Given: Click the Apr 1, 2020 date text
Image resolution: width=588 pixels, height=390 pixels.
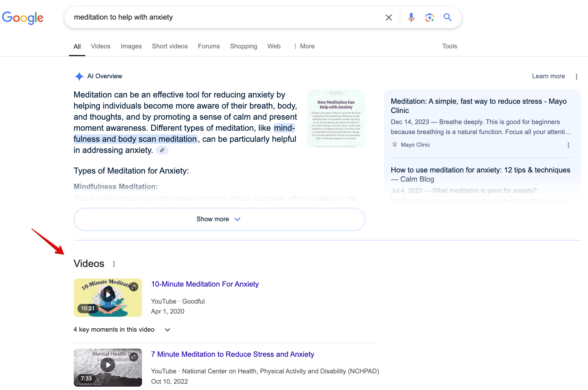Looking at the screenshot, I should (167, 311).
